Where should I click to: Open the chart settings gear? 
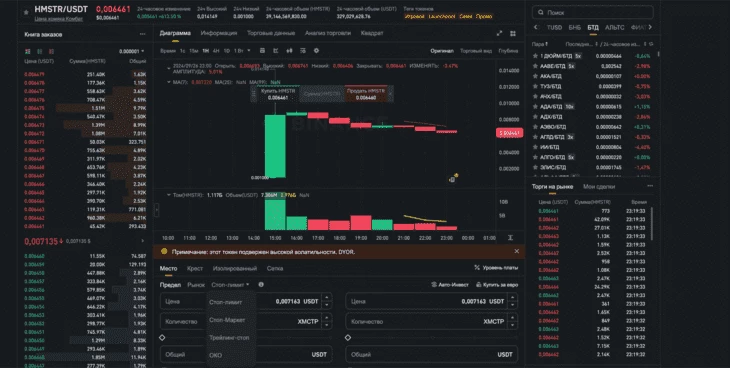pyautogui.click(x=317, y=51)
